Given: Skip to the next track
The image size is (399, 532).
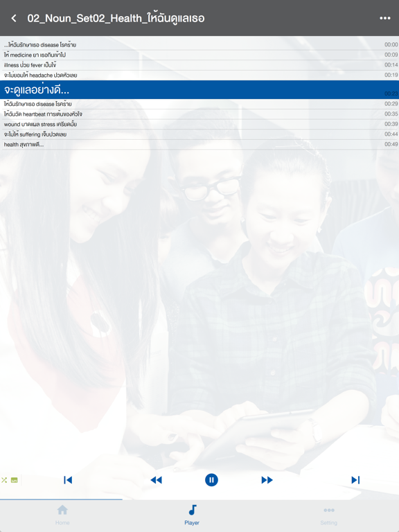Looking at the screenshot, I should [355, 480].
